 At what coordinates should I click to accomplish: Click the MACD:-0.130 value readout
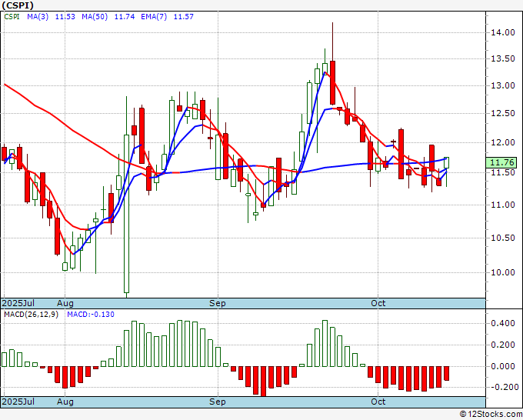(x=91, y=315)
